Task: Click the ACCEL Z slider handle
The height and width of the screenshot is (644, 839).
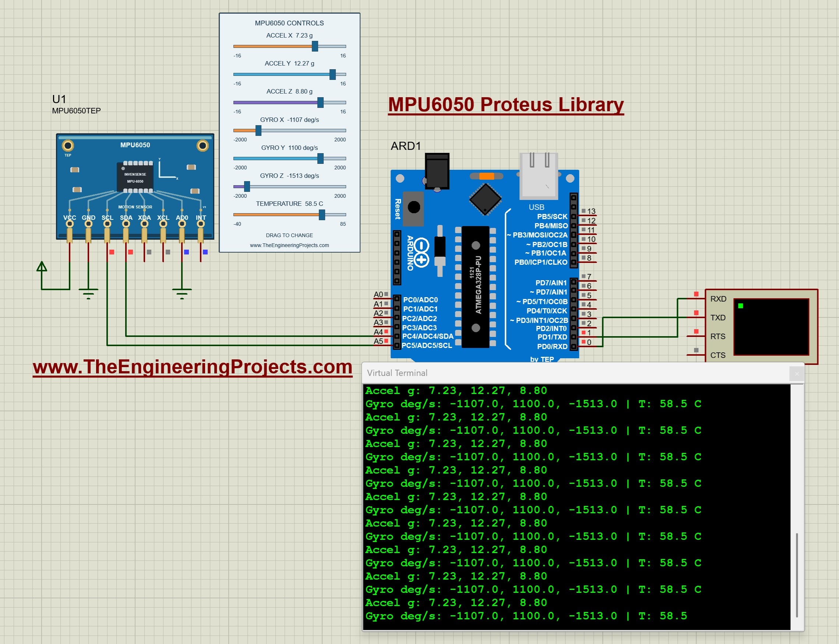Action: point(320,102)
